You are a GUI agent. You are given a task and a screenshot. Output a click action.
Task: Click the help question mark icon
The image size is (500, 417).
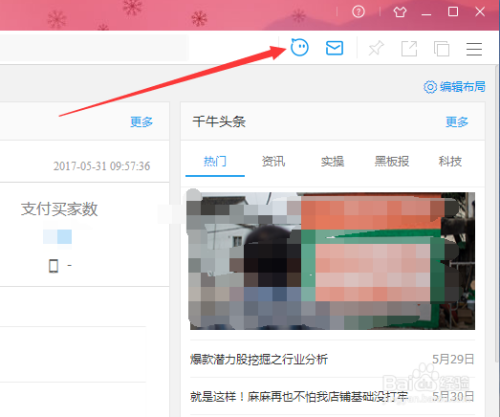coord(358,12)
